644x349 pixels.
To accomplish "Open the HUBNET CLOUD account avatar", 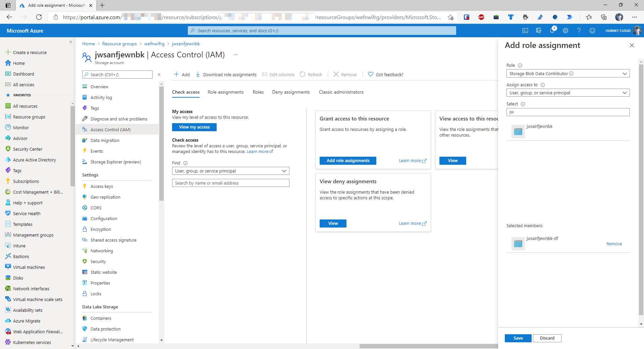I will [637, 31].
